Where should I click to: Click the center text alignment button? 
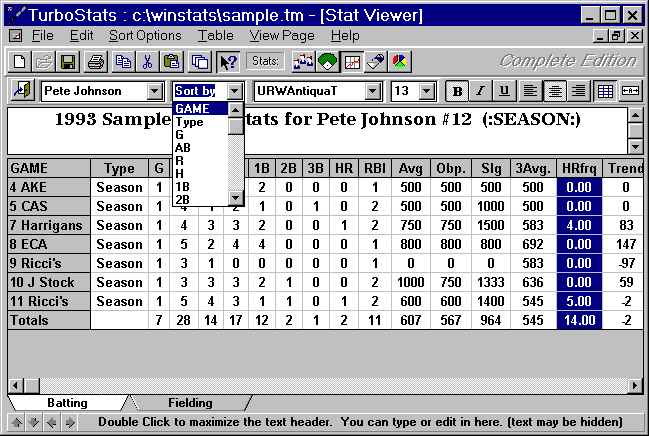pyautogui.click(x=554, y=91)
